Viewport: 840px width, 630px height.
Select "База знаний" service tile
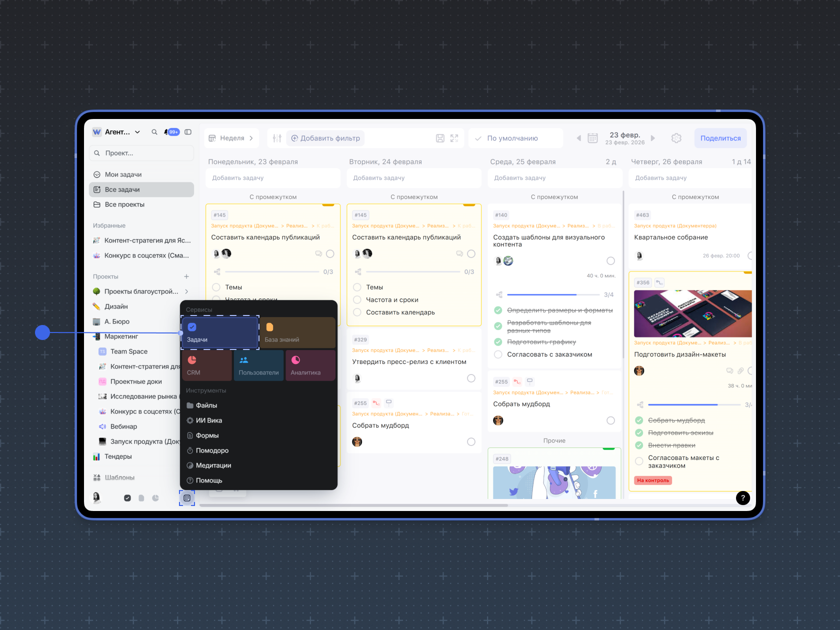pyautogui.click(x=297, y=332)
